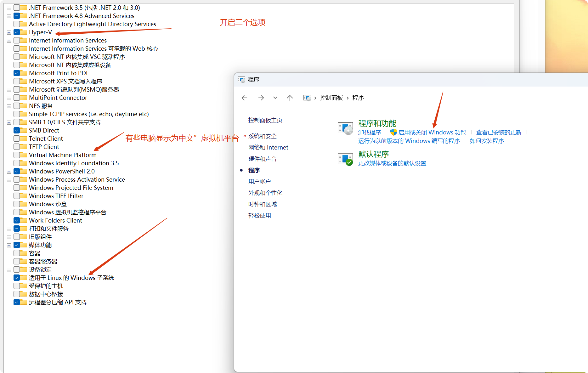The height and width of the screenshot is (373, 588).
Task: Click the Telnet Client folder icon
Action: [x=24, y=138]
